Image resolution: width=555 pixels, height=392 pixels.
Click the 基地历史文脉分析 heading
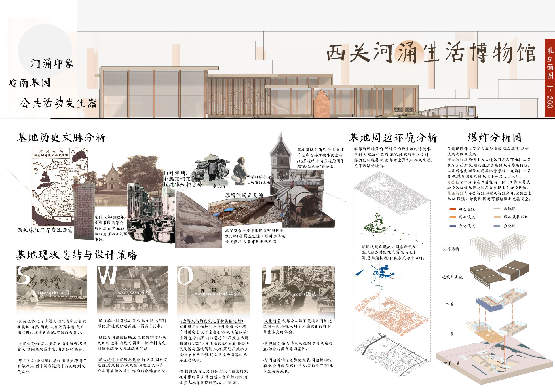point(61,138)
